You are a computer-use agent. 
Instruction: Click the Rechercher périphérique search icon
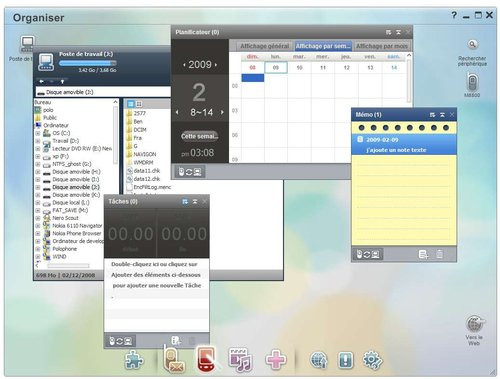[x=472, y=45]
